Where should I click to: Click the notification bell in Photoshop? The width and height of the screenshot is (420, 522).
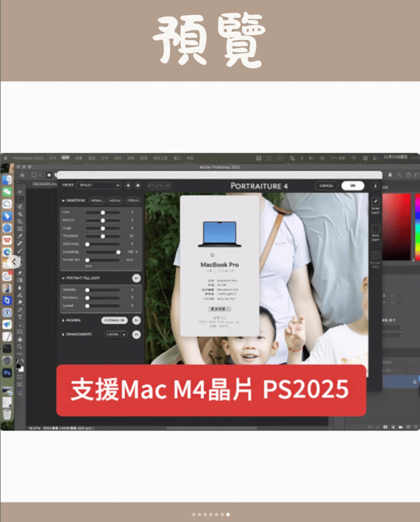pos(390,175)
